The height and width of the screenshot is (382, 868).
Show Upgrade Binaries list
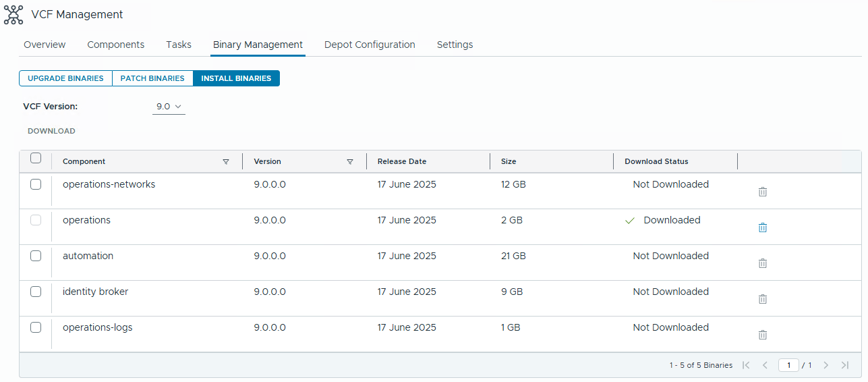tap(65, 78)
